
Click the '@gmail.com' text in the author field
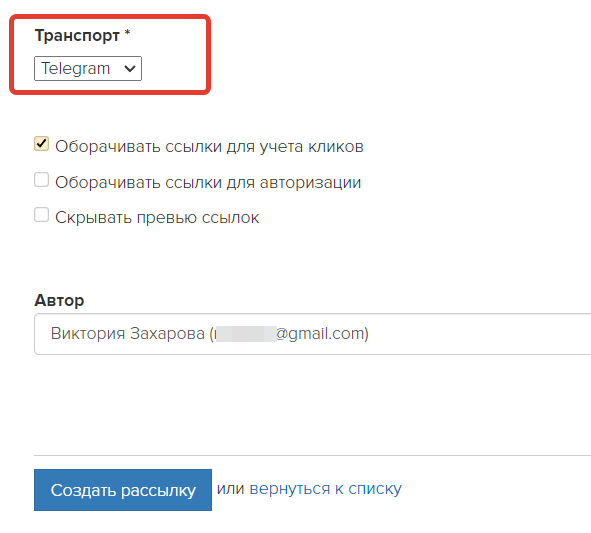(320, 334)
